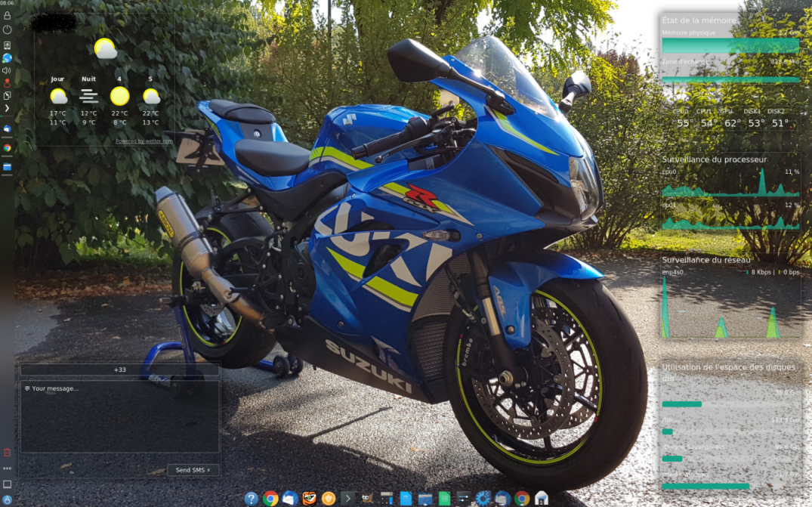Switch to the Chrome task in side panel
812x507 pixels.
[x=8, y=148]
